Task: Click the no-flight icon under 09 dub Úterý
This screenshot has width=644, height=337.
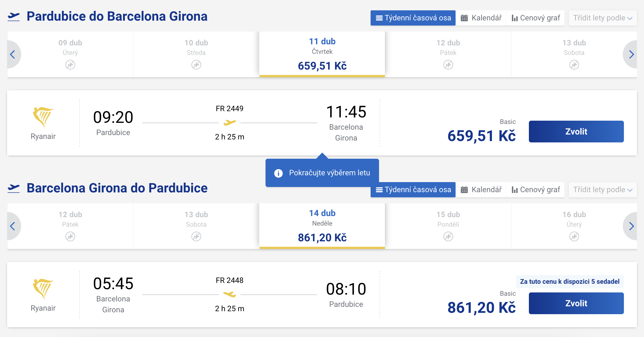Action: (x=70, y=65)
